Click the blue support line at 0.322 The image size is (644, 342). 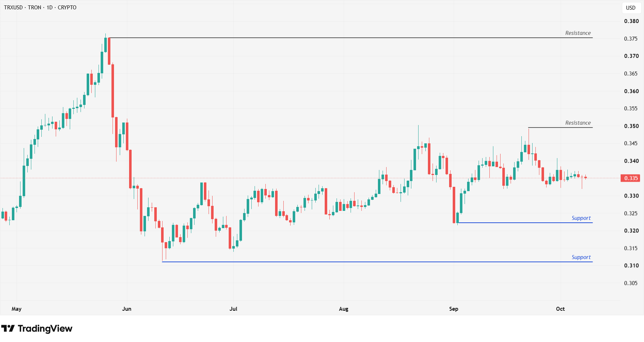(x=525, y=223)
